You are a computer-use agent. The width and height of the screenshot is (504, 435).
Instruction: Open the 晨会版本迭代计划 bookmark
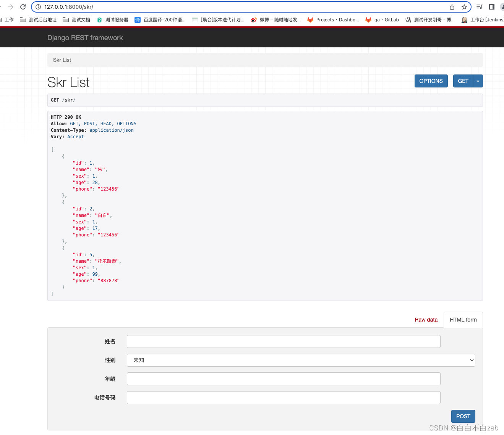coord(218,20)
